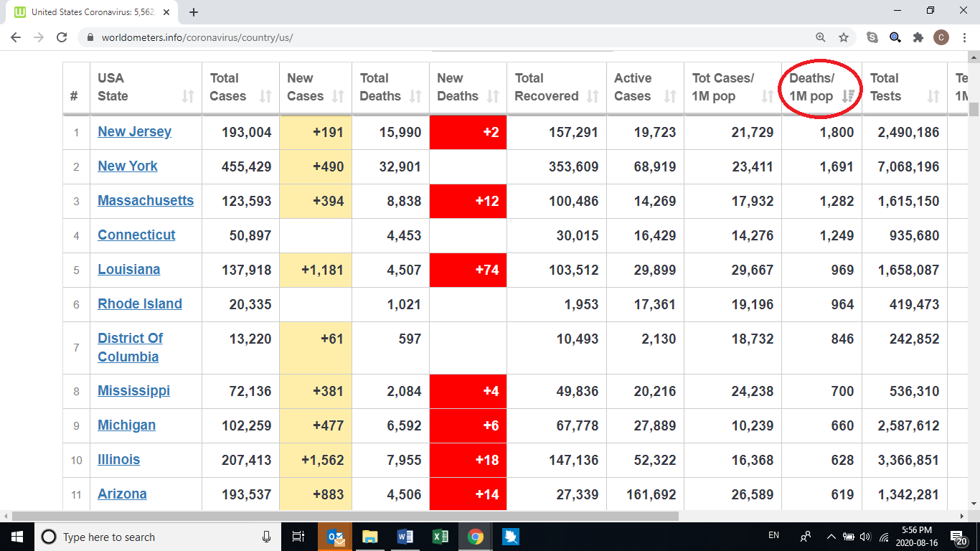Reload the page

62,37
